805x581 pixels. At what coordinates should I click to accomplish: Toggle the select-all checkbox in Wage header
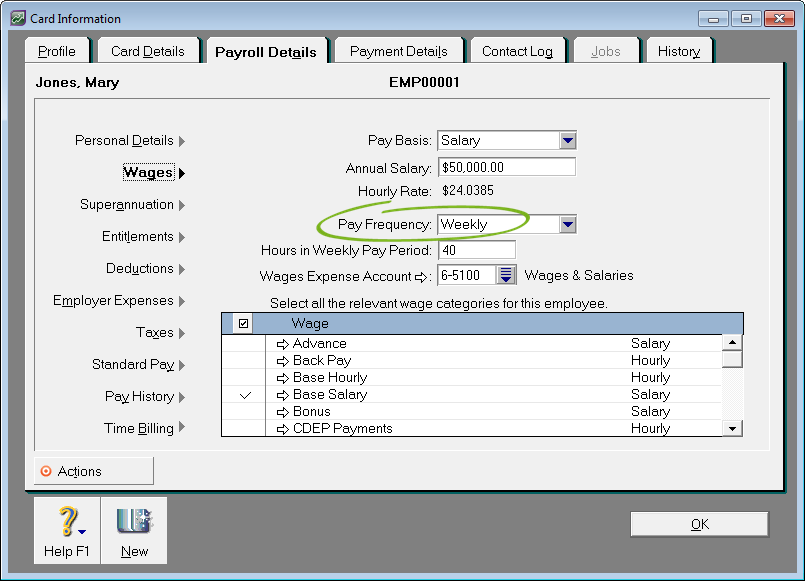point(244,324)
